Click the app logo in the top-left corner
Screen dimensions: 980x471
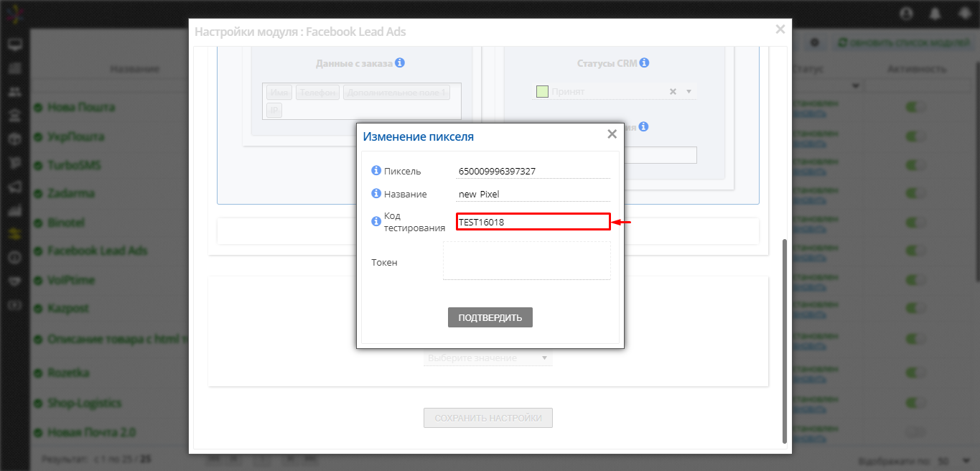(x=14, y=14)
